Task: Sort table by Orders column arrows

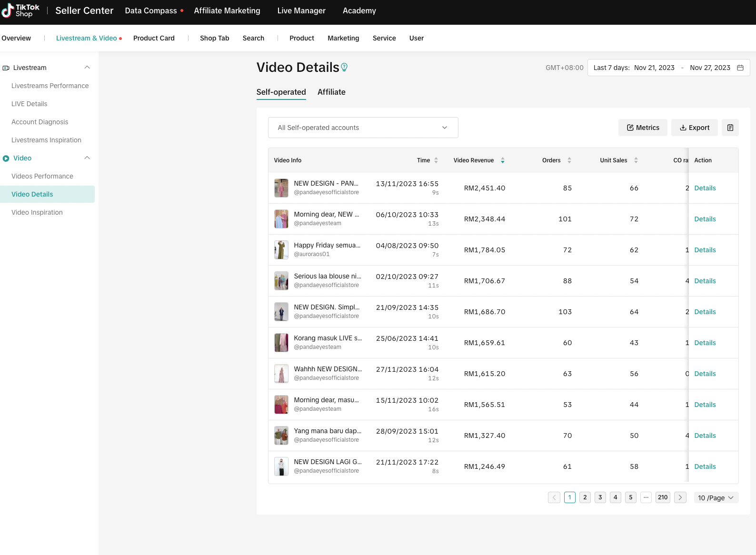Action: [569, 160]
